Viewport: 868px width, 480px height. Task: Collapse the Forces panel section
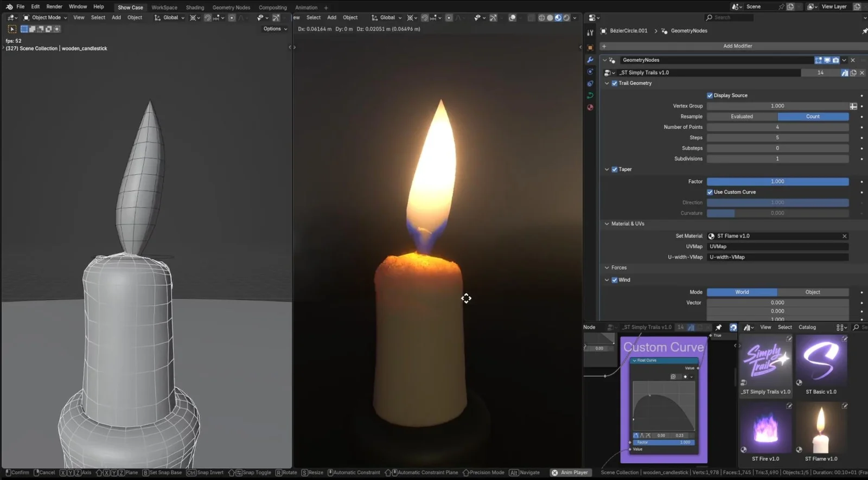click(x=607, y=268)
